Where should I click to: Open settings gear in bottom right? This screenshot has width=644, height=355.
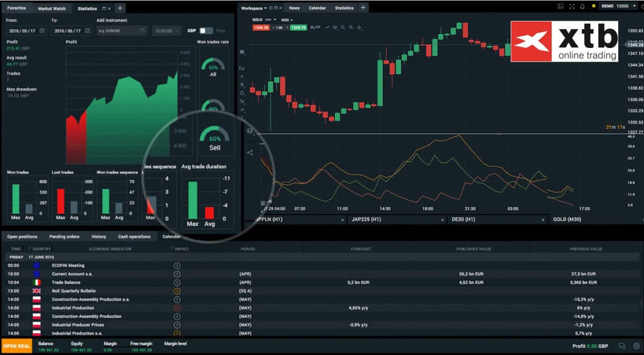[636, 346]
